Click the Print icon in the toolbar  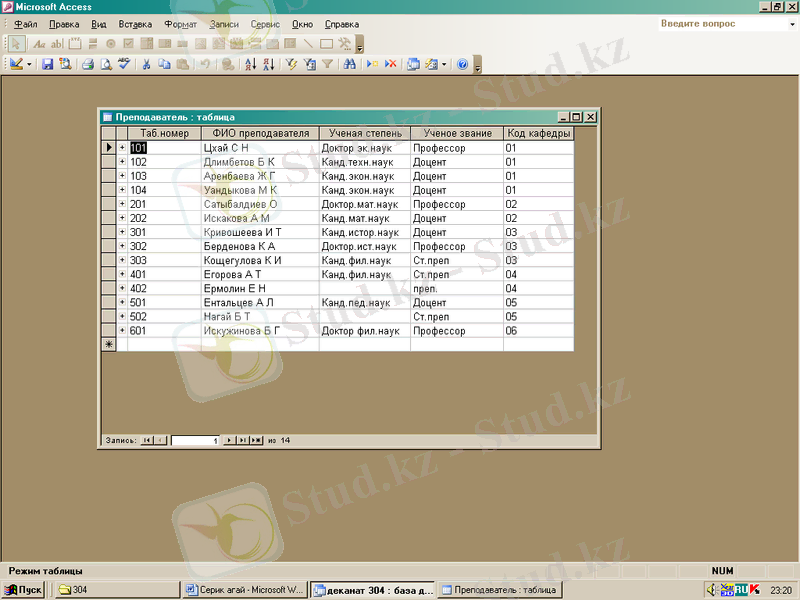88,64
